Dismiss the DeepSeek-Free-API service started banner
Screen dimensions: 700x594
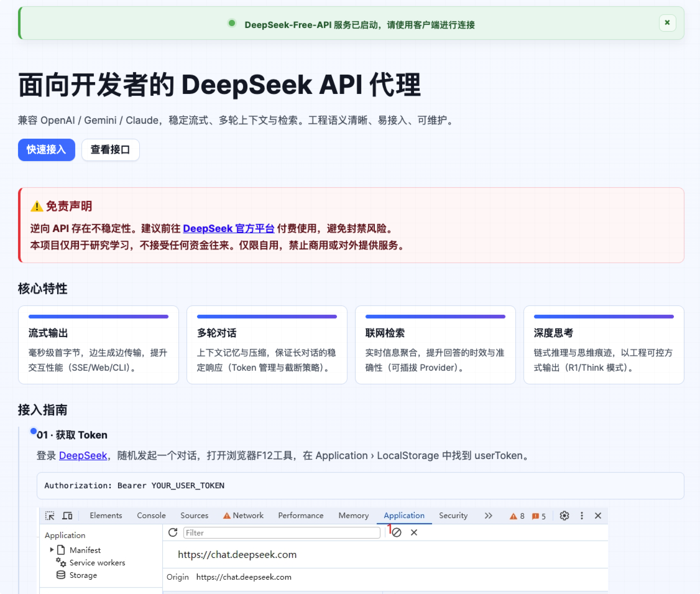(x=667, y=23)
